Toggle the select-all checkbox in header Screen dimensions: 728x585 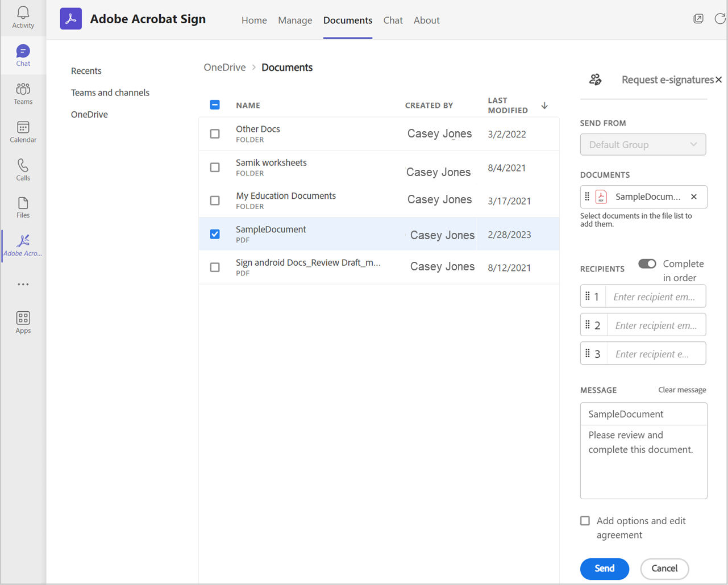click(x=215, y=105)
